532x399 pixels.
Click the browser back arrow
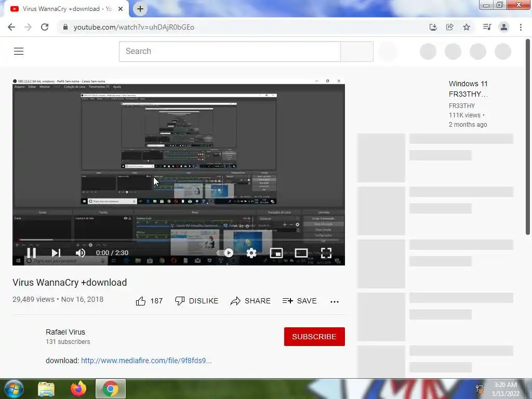pos(11,27)
